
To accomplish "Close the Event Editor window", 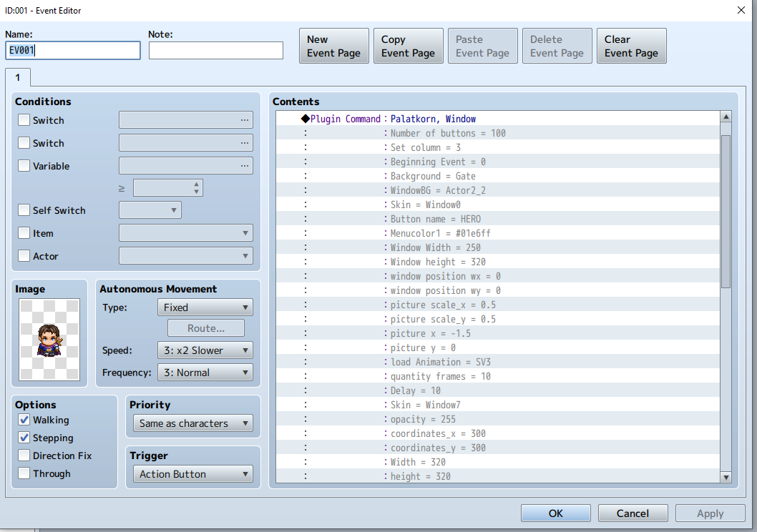I will pos(741,10).
